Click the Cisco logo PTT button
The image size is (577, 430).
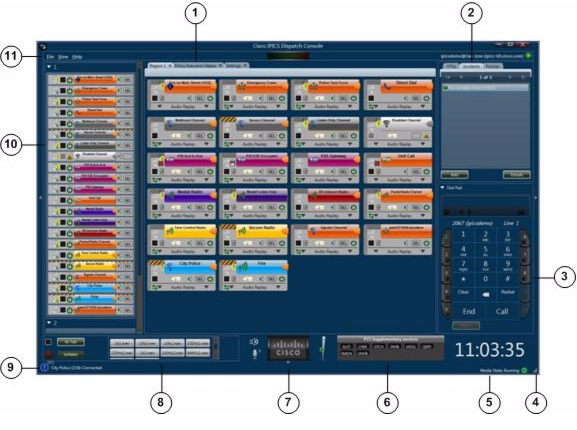(x=288, y=348)
